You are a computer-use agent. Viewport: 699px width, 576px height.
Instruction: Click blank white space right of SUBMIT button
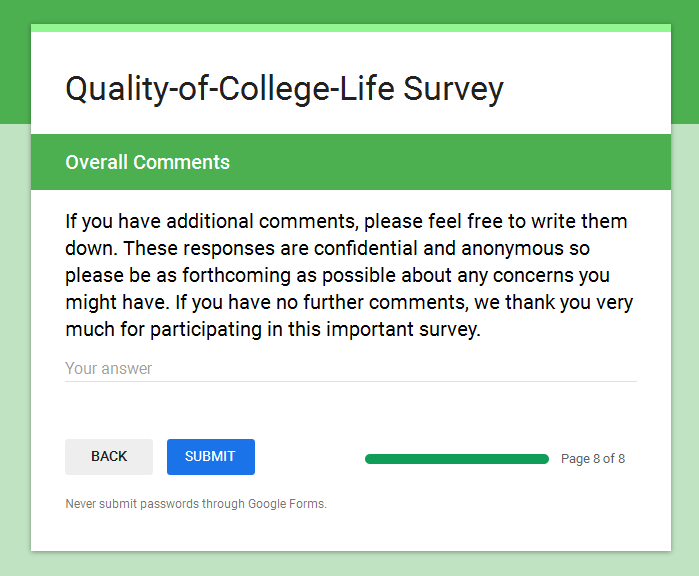[x=308, y=457]
